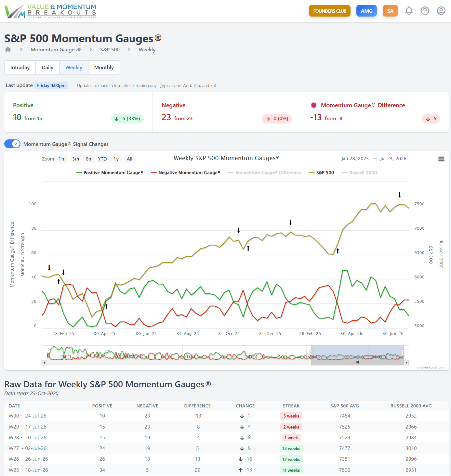Show Russell 2000 series in legend

point(359,173)
